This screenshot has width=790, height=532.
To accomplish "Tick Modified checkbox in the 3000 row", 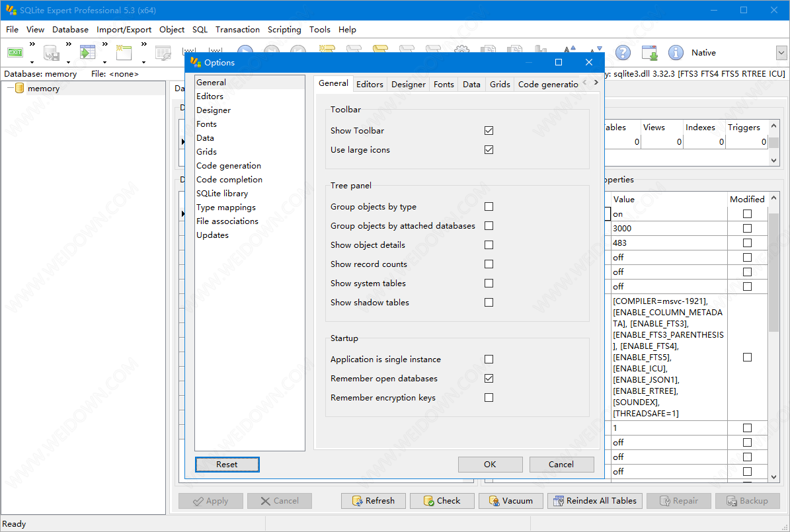I will [747, 228].
